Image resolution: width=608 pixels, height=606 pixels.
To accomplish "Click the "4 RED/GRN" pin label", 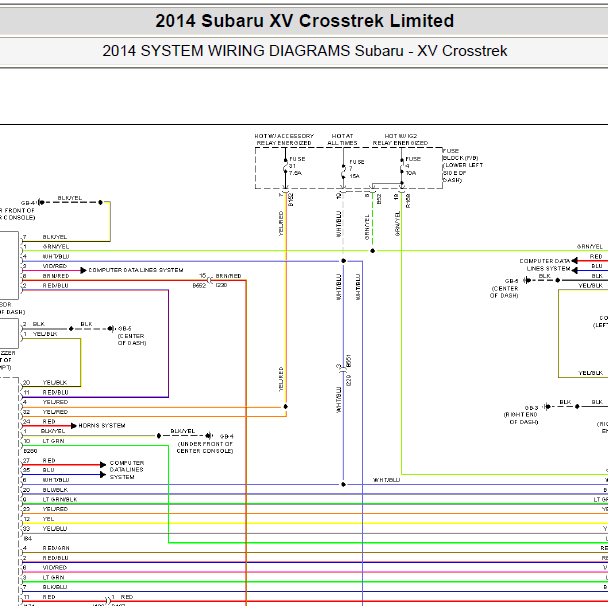I will click(46, 548).
